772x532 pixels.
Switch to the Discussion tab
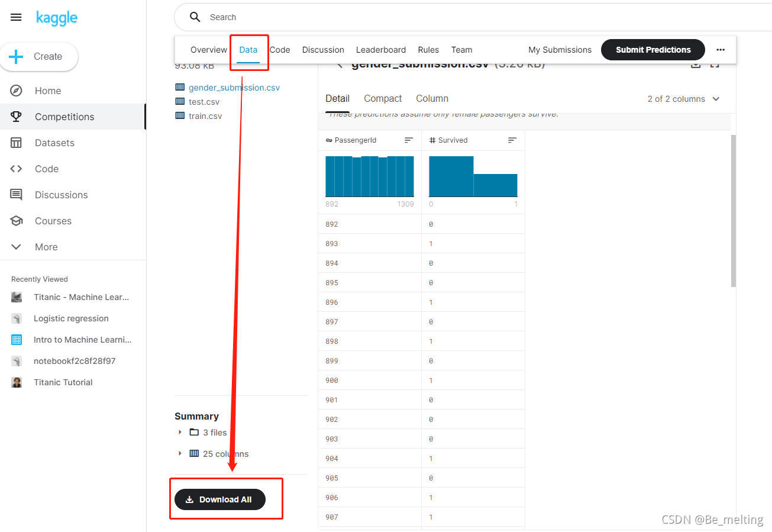(x=323, y=50)
